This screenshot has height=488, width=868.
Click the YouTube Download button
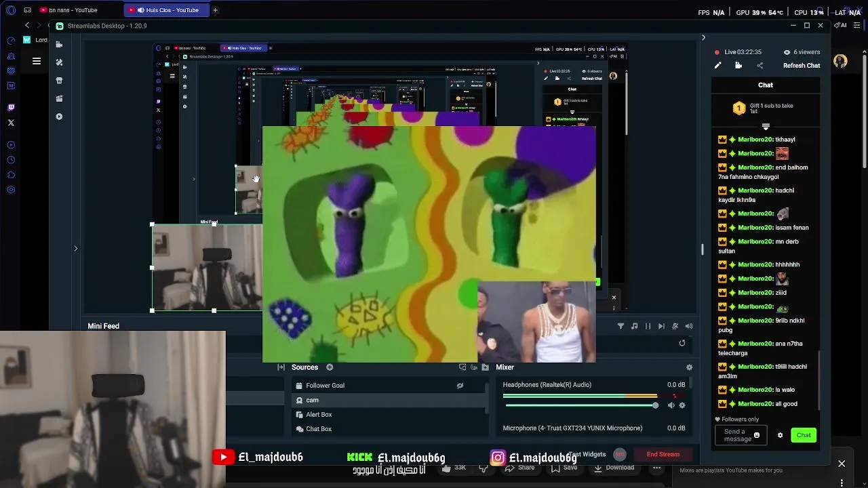click(614, 468)
